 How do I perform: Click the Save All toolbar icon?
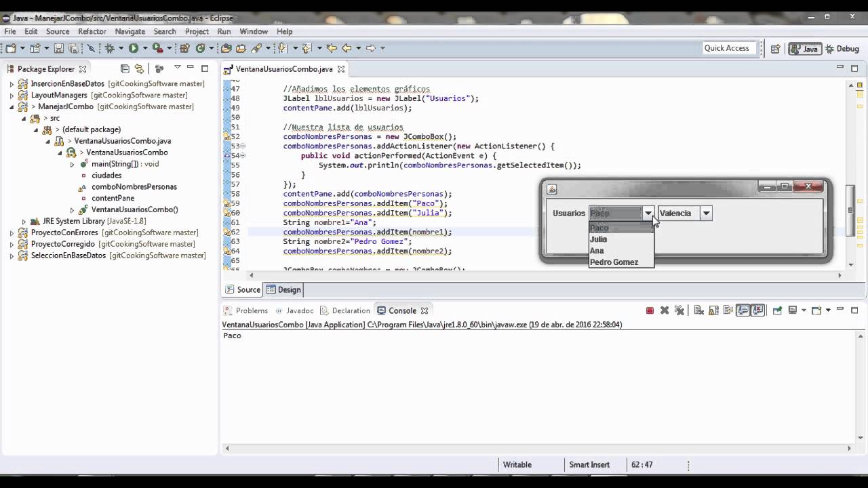click(x=73, y=48)
